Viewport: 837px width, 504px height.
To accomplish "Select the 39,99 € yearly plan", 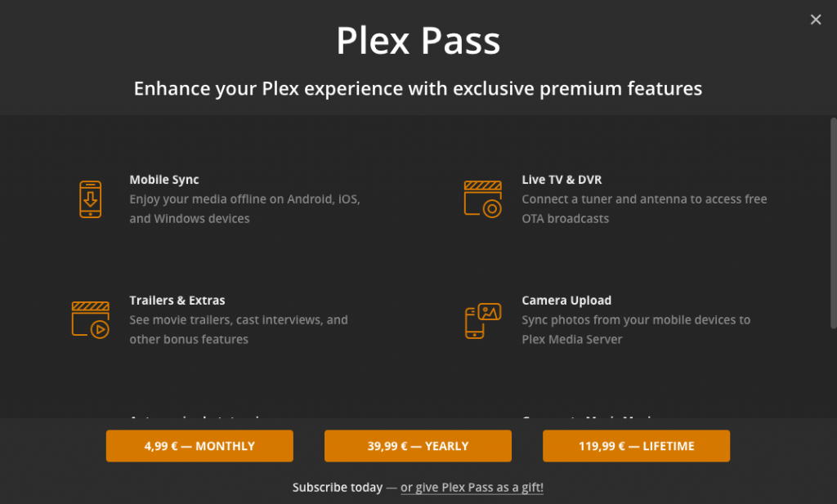I will (418, 446).
